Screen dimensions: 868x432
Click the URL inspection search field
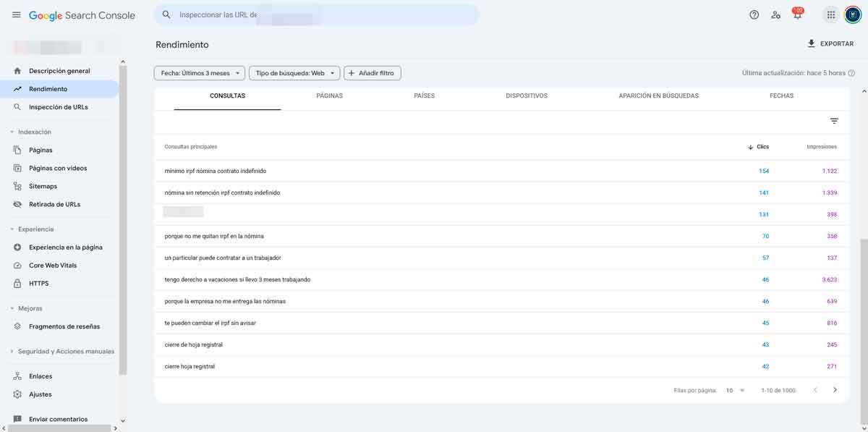(x=318, y=14)
